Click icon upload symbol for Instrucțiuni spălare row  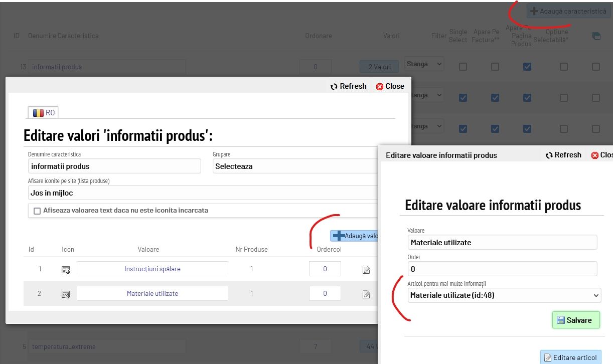(66, 270)
